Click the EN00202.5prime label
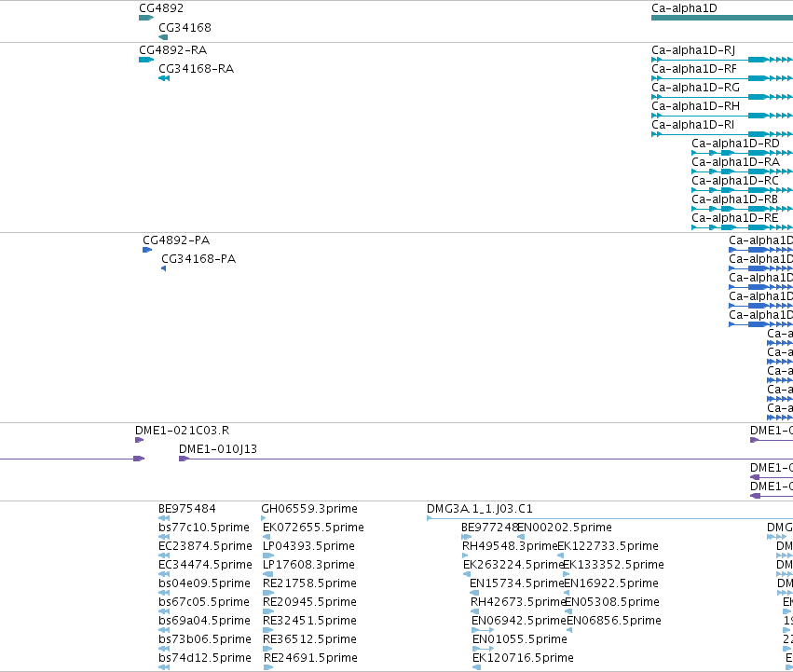The image size is (793, 672). pyautogui.click(x=565, y=528)
